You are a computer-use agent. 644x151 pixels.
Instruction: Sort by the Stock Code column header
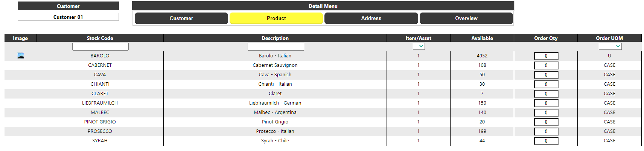[x=100, y=38]
